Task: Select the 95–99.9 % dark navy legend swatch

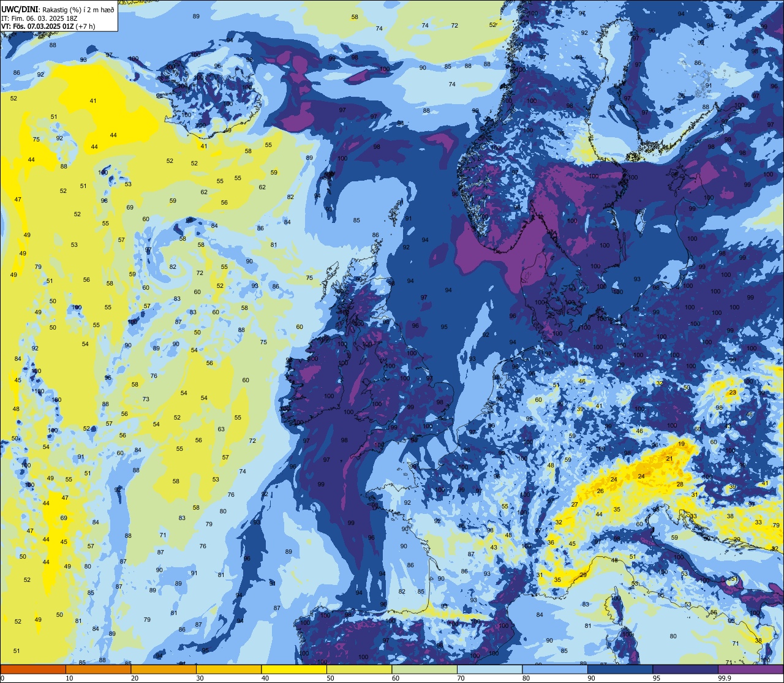Action: 685,669
